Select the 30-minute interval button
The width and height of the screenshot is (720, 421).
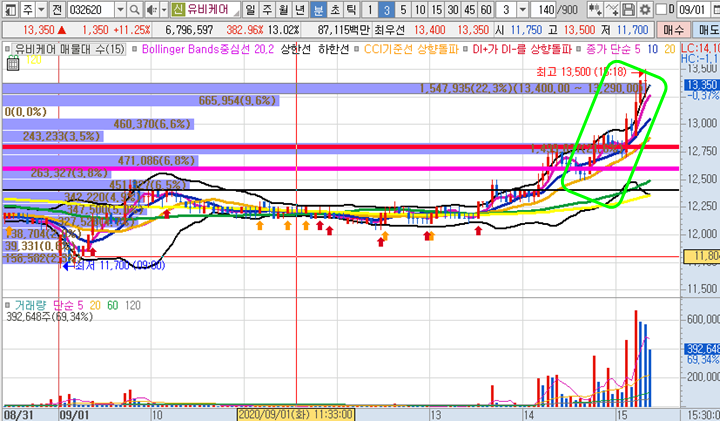pos(453,9)
